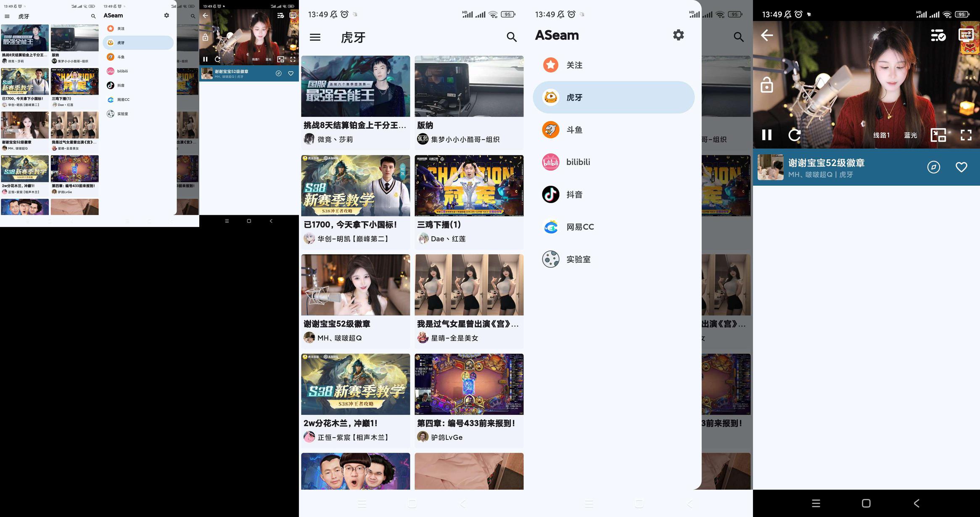Open settings gear next to large ASeam title
Screen dimensions: 980x517
pyautogui.click(x=678, y=35)
